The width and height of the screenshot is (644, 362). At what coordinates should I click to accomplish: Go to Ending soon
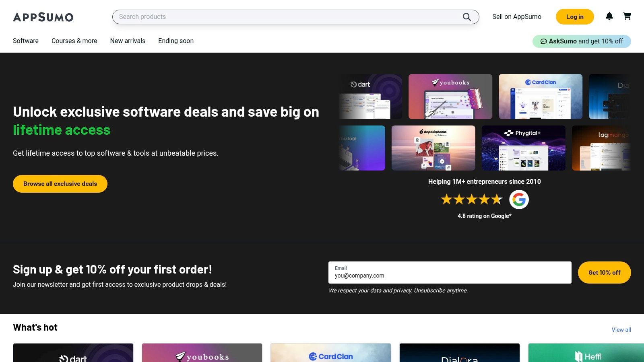click(x=176, y=41)
